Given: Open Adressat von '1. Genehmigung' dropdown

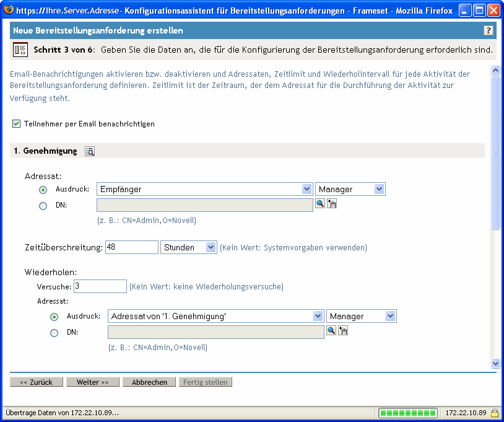Looking at the screenshot, I should pos(215,316).
